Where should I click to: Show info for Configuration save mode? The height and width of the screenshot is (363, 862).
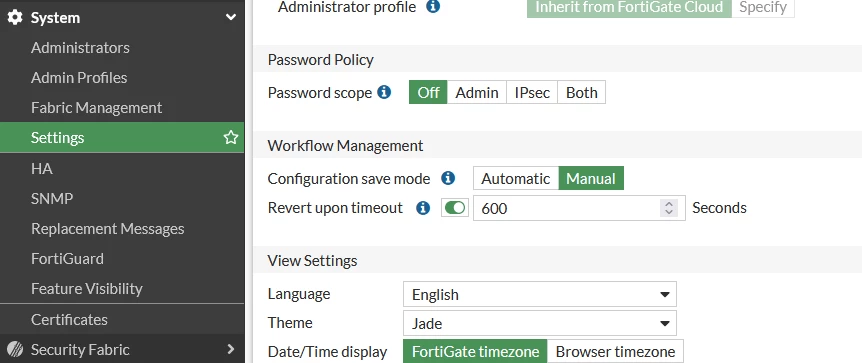(x=449, y=178)
